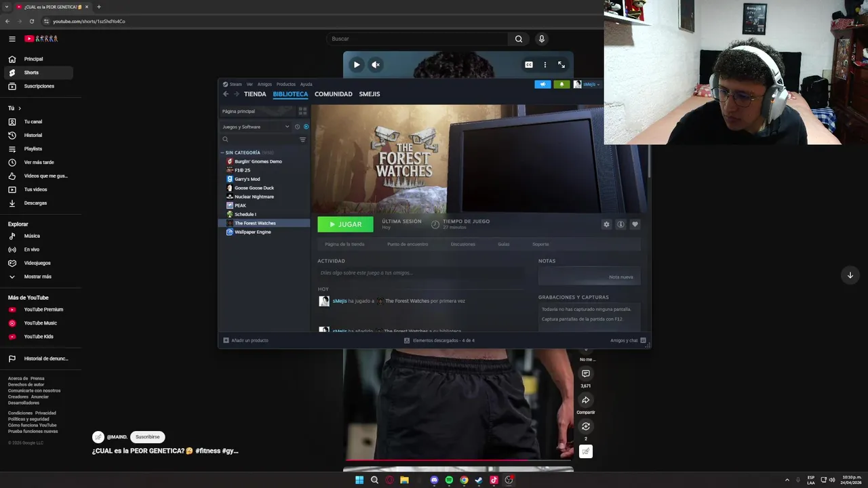This screenshot has height=488, width=868.
Task: Click Suscribirse button for @MAIND
Action: point(147,437)
